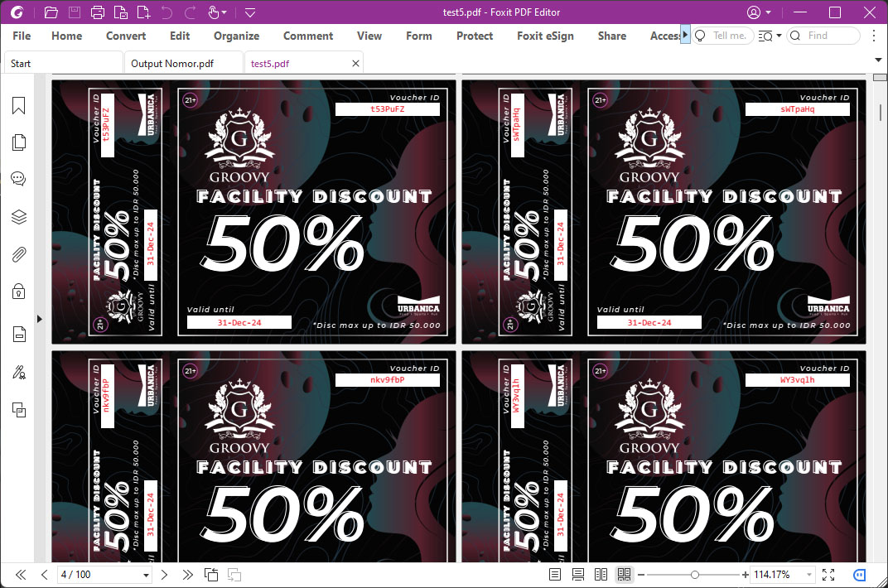This screenshot has height=588, width=888.
Task: Click the Print icon in title bar
Action: point(98,12)
